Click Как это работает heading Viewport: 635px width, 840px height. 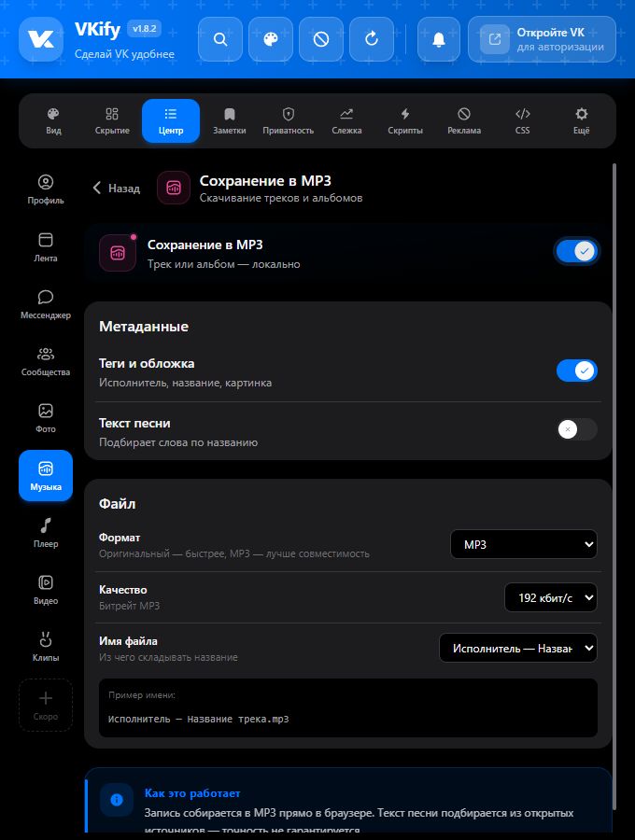point(192,792)
